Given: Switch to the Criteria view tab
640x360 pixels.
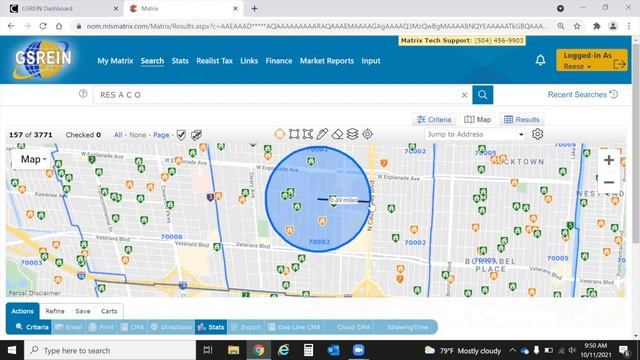Looking at the screenshot, I should 434,120.
